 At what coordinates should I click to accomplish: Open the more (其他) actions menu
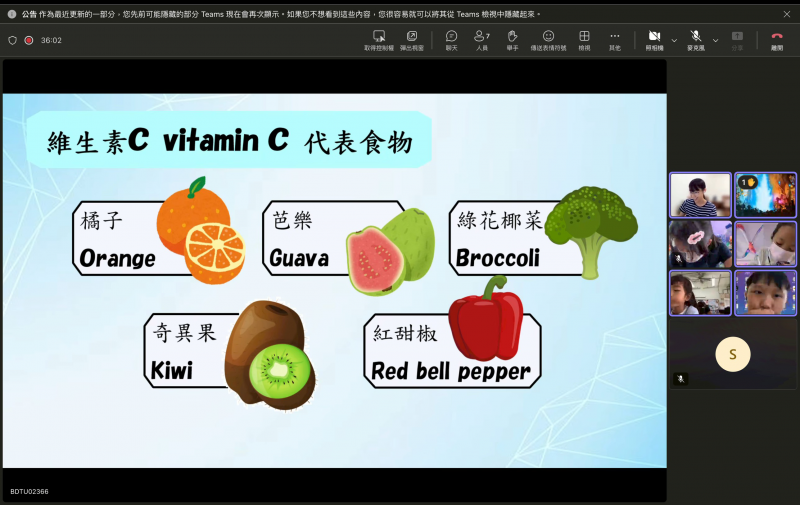coord(615,40)
